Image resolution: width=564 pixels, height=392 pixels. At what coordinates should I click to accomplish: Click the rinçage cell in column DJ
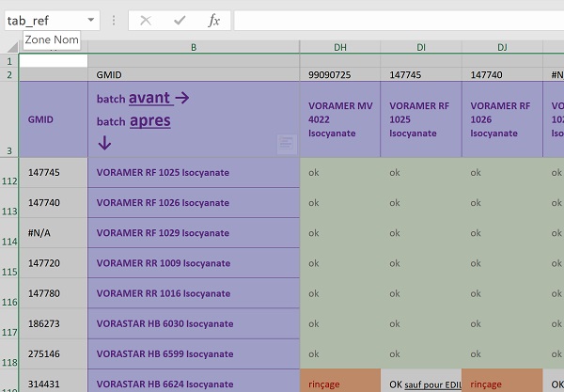pyautogui.click(x=502, y=381)
